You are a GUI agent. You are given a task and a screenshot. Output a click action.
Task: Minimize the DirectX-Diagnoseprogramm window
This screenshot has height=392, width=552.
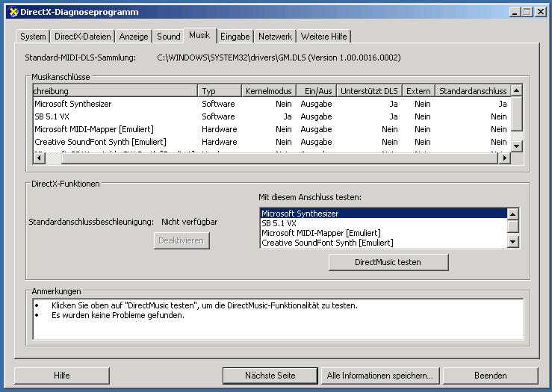coord(515,12)
